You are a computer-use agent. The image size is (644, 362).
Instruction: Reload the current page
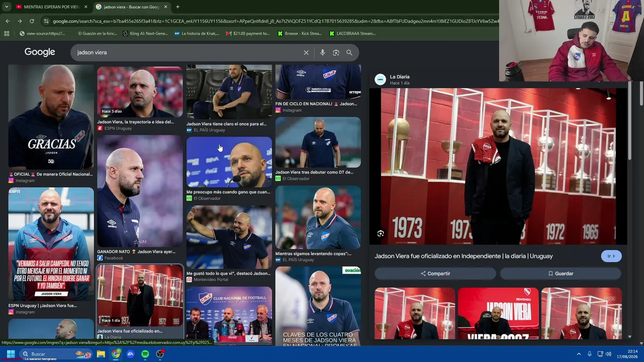tap(32, 21)
